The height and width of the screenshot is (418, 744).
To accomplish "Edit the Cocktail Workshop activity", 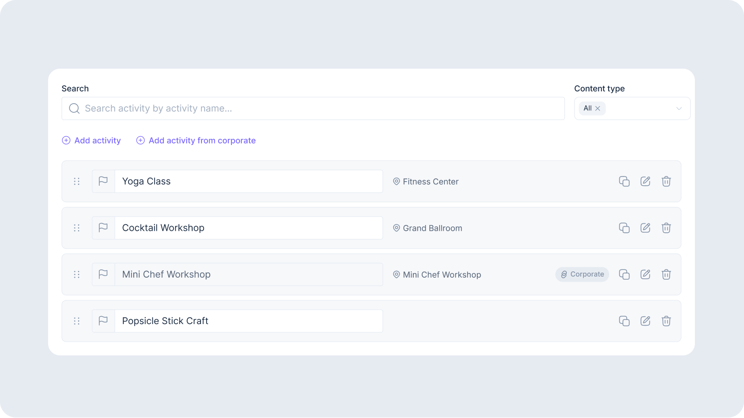I will click(x=645, y=228).
